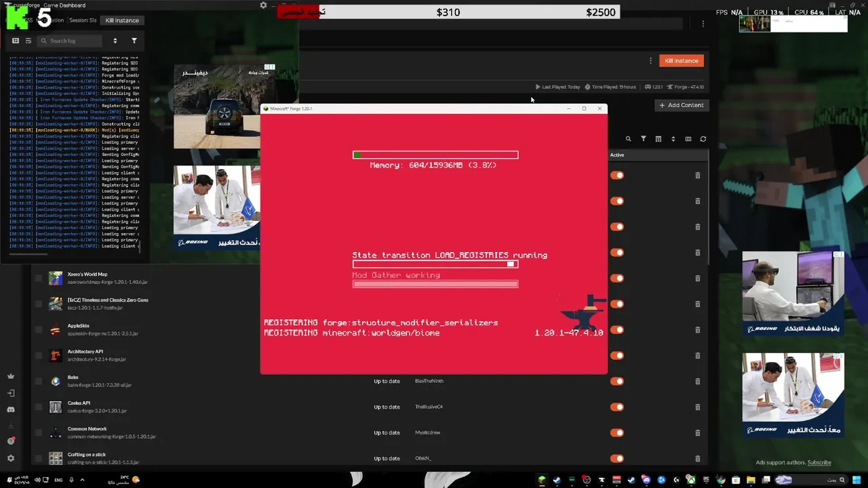Click the Add Content button
The width and height of the screenshot is (868, 488).
682,105
